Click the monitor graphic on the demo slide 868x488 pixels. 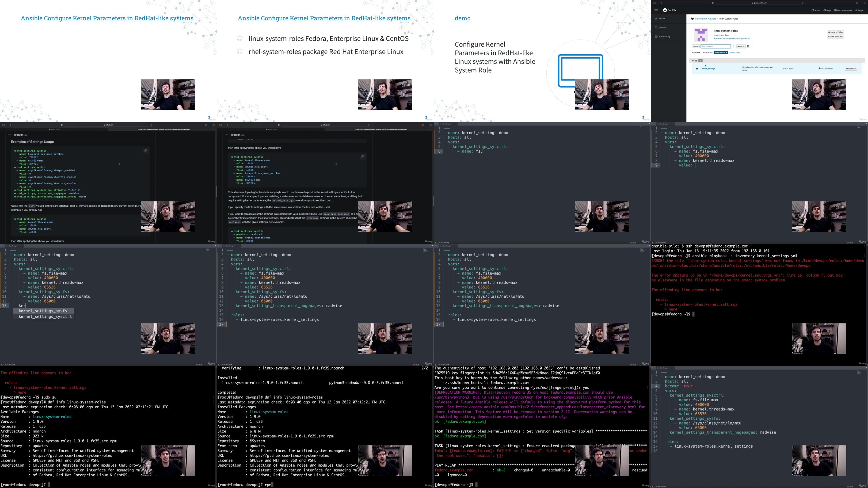(580, 71)
